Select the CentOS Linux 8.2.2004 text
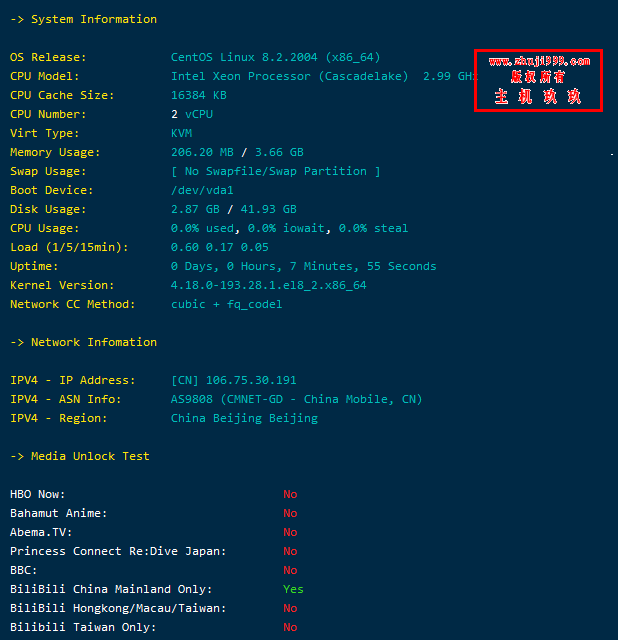This screenshot has height=640, width=618. pyautogui.click(x=244, y=57)
